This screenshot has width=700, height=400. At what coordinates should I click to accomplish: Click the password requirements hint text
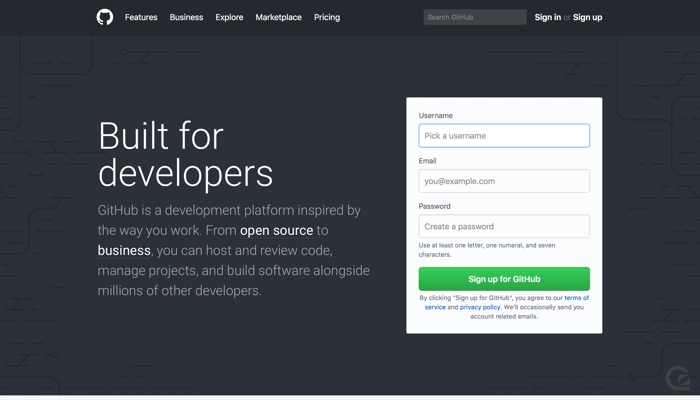point(487,250)
